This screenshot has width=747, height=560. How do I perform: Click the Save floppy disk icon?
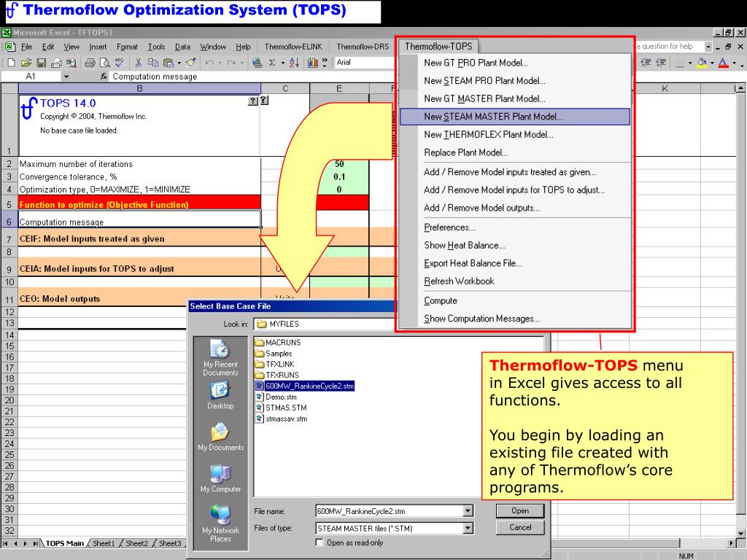click(42, 63)
